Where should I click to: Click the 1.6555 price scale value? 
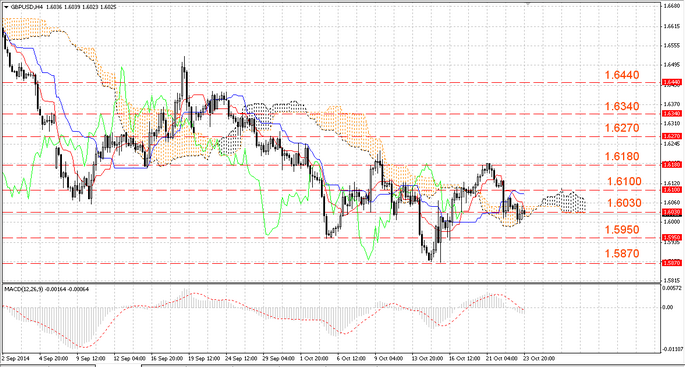pos(671,45)
